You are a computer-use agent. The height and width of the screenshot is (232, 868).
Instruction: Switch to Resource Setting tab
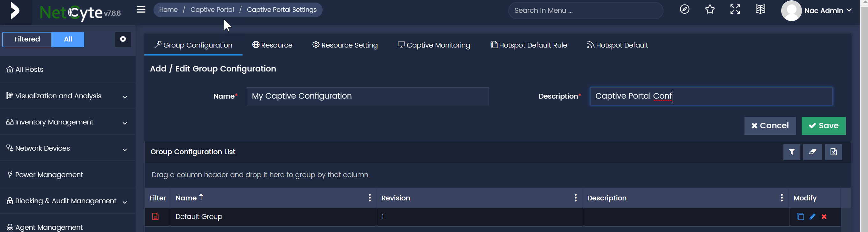pyautogui.click(x=345, y=45)
